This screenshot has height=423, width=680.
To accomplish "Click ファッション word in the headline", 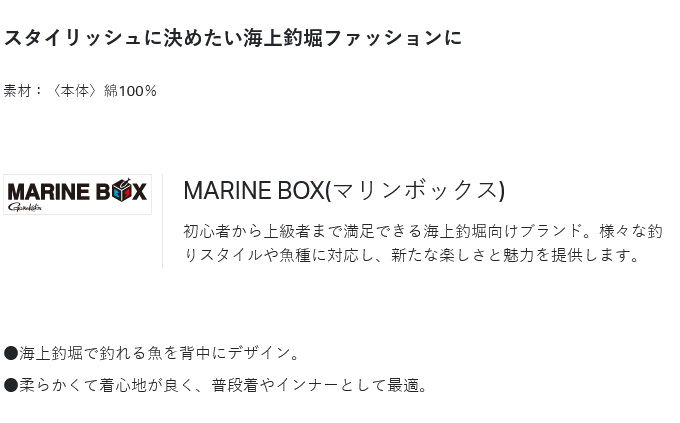I will click(383, 38).
